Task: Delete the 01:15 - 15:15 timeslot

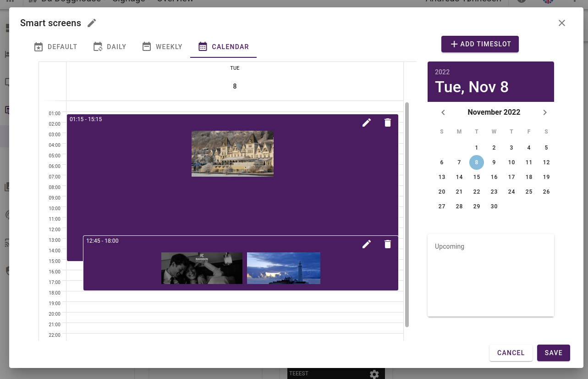Action: pyautogui.click(x=387, y=123)
